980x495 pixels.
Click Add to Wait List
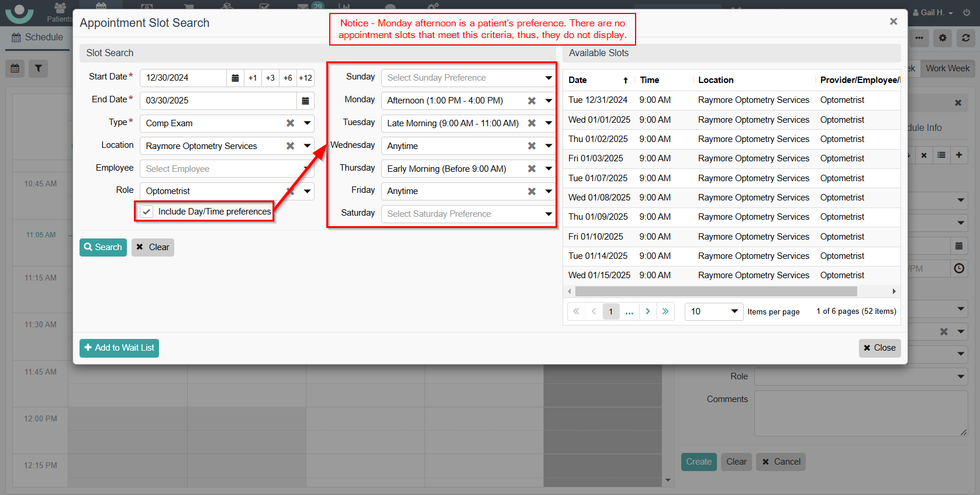(x=119, y=348)
